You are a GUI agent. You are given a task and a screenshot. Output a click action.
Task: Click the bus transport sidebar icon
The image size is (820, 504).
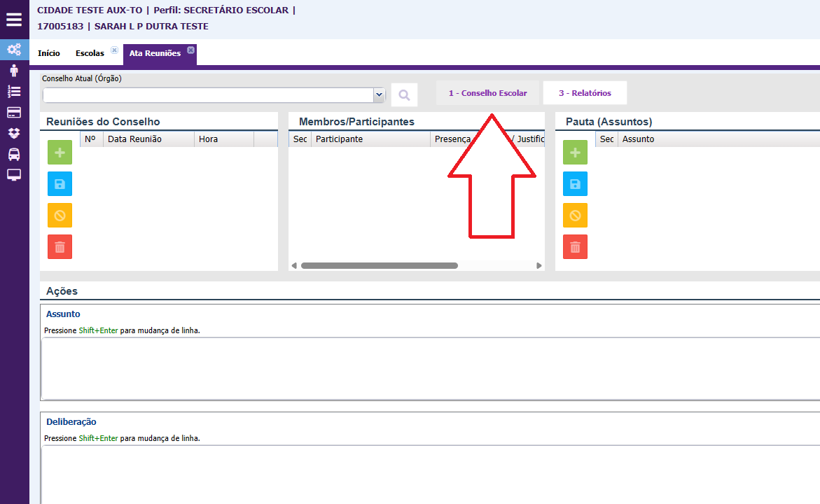pyautogui.click(x=14, y=154)
